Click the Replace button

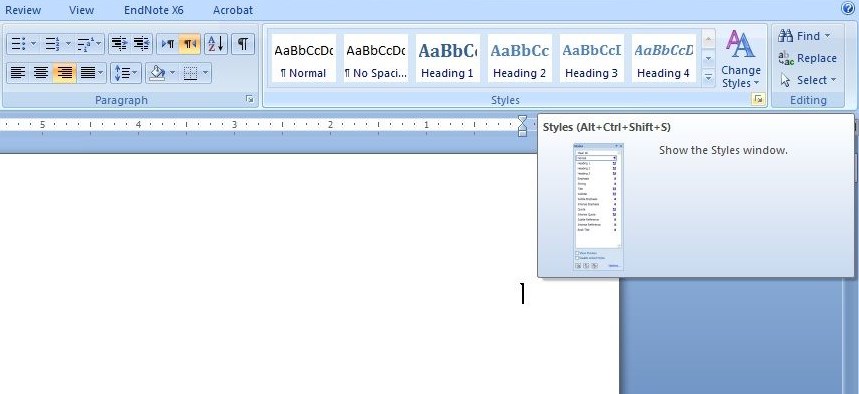point(807,58)
